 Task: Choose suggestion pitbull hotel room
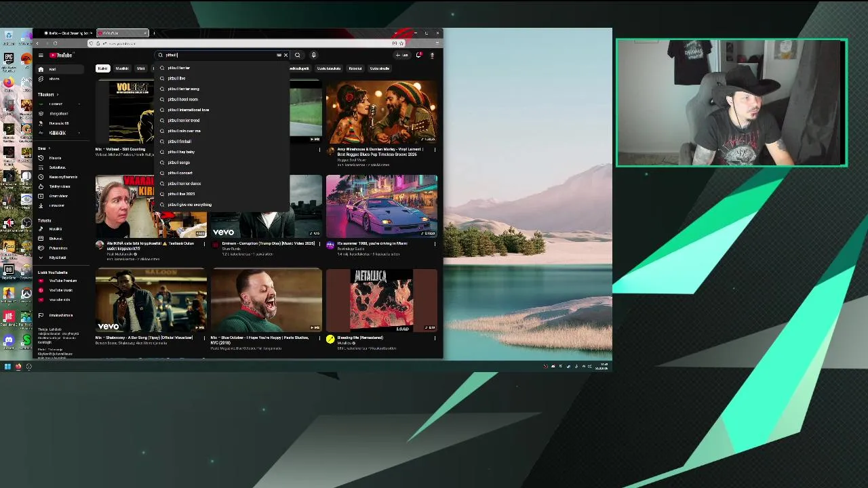pyautogui.click(x=222, y=100)
